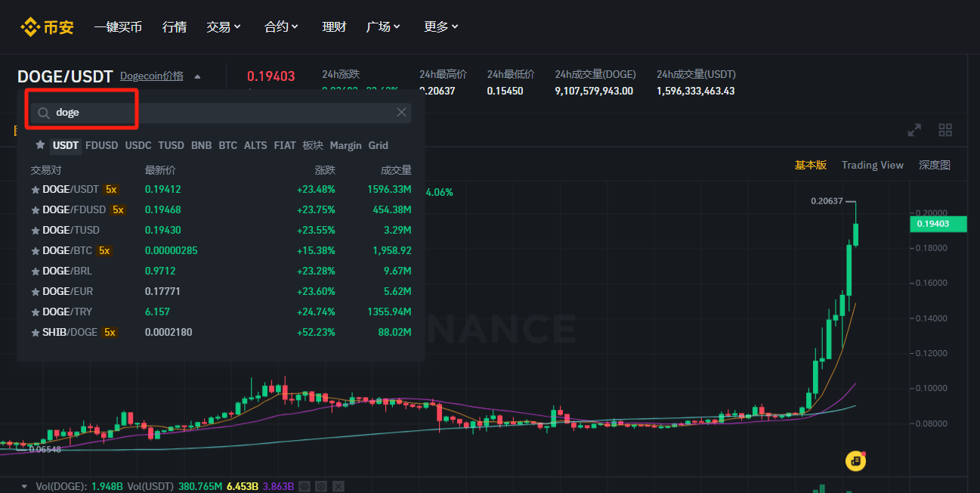The width and height of the screenshot is (980, 493).
Task: Clear the doge search text
Action: 401,113
